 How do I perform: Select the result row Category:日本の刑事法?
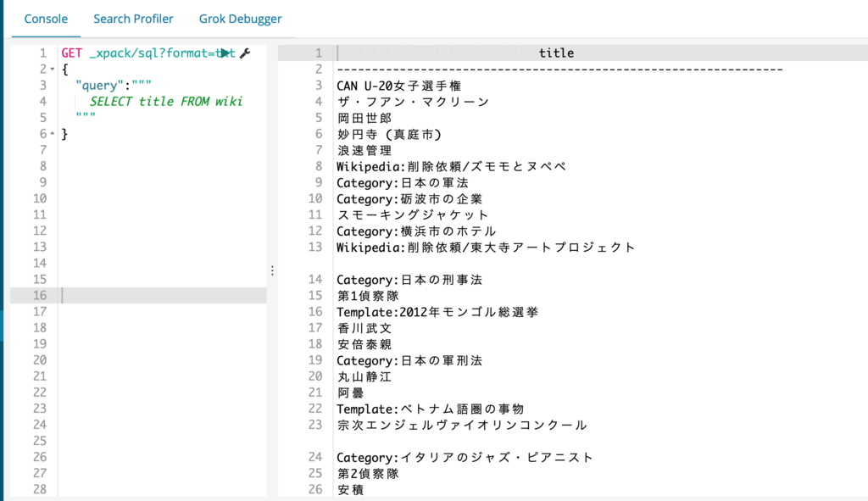(x=409, y=280)
